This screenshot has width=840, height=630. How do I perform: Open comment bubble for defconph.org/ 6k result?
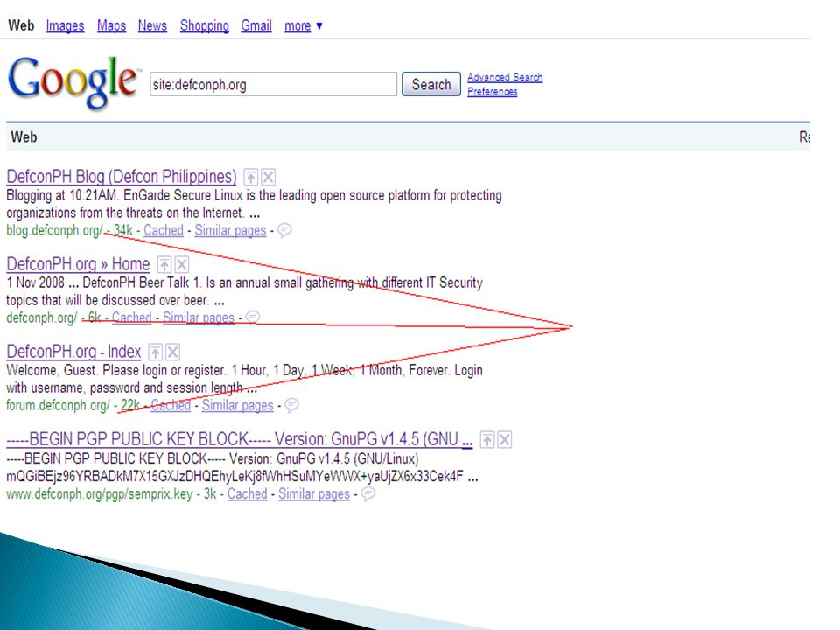pyautogui.click(x=253, y=318)
